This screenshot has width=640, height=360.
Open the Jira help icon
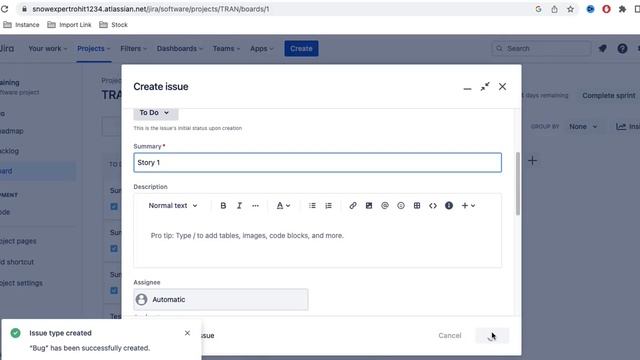[622, 49]
